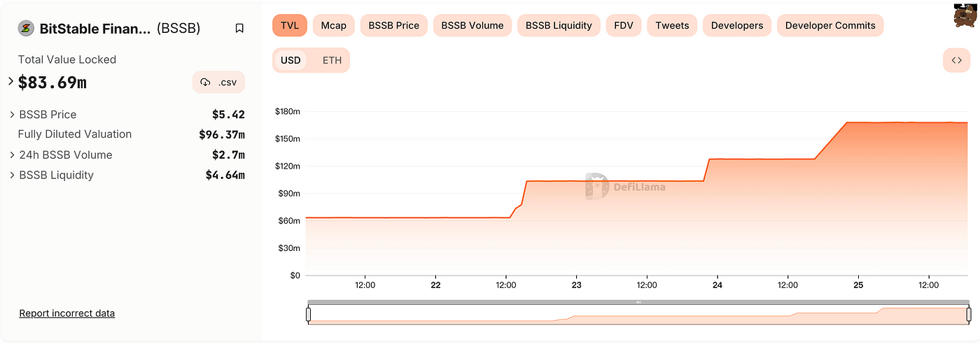The height and width of the screenshot is (344, 980).
Task: Click the left handle of range slider
Action: pos(308,315)
